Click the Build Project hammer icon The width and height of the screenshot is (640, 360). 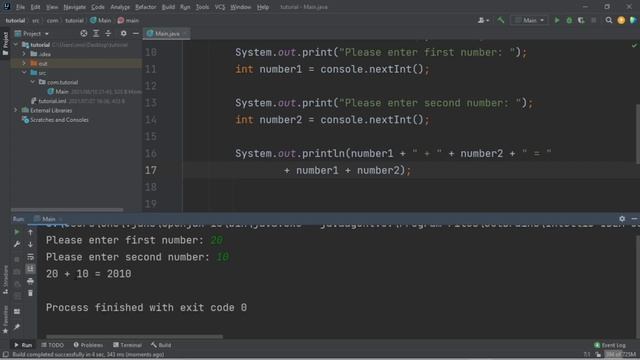point(501,20)
